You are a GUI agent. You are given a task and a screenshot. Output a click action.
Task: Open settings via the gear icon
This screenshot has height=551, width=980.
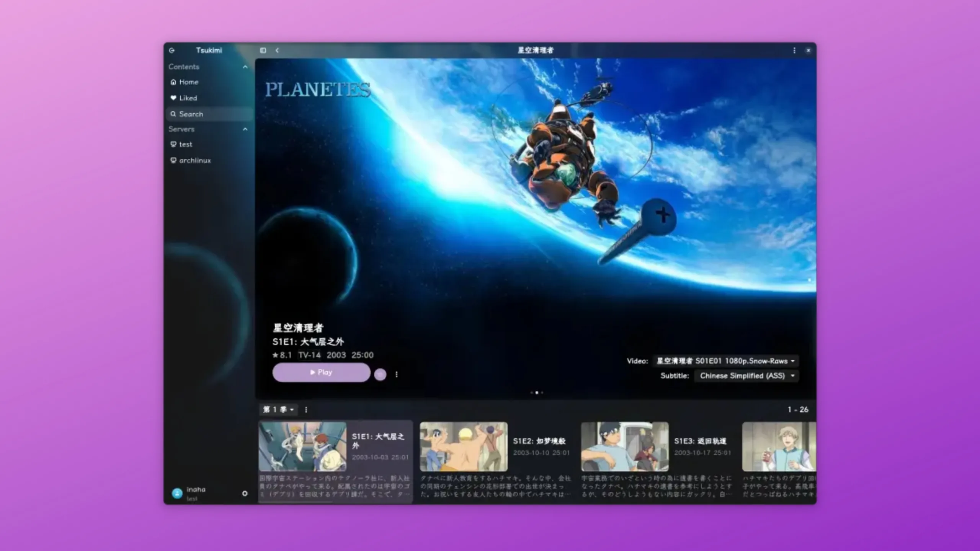coord(245,493)
